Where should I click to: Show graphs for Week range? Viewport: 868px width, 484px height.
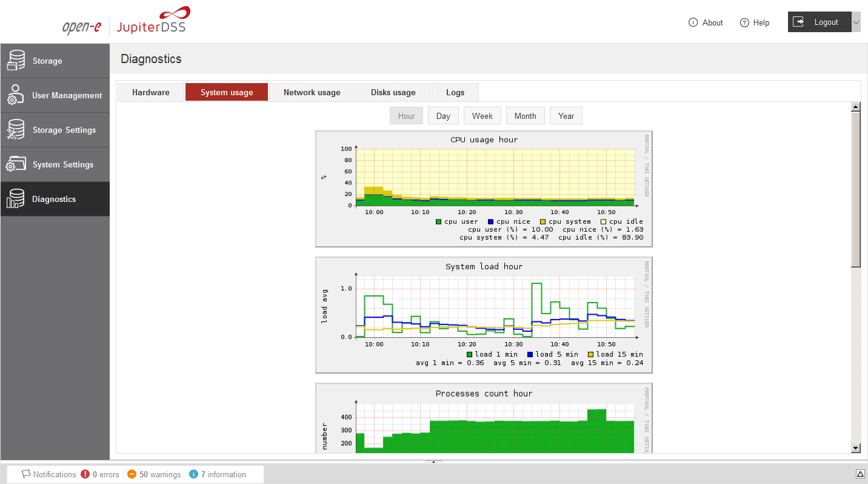[x=482, y=116]
